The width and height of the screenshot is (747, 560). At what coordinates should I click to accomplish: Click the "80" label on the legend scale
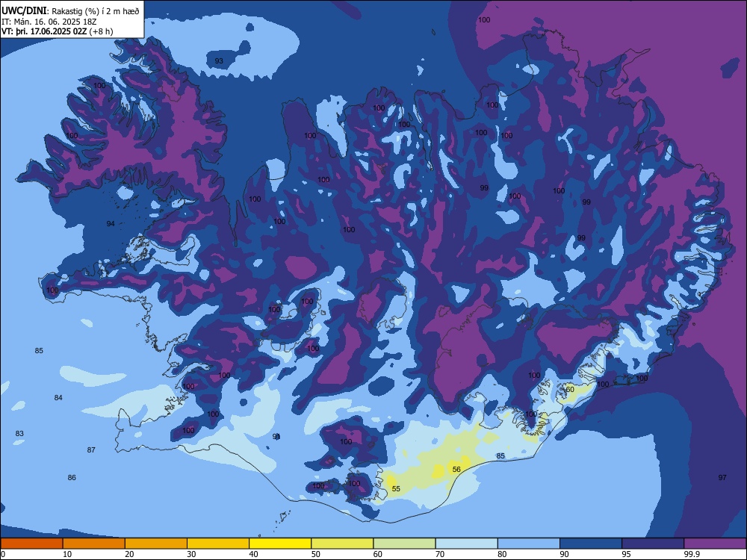pyautogui.click(x=502, y=554)
